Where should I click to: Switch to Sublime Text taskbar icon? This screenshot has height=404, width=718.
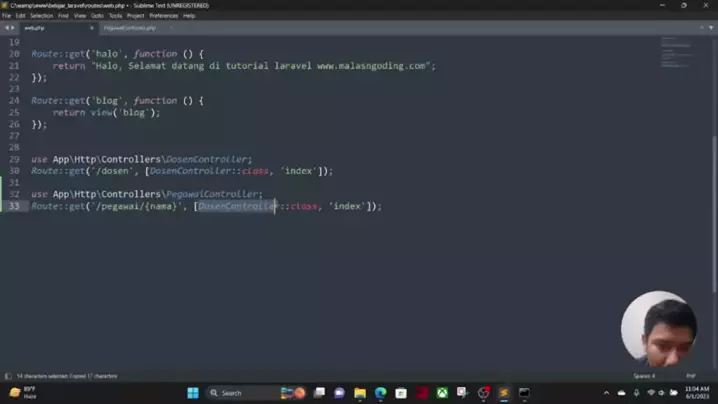[x=503, y=393]
